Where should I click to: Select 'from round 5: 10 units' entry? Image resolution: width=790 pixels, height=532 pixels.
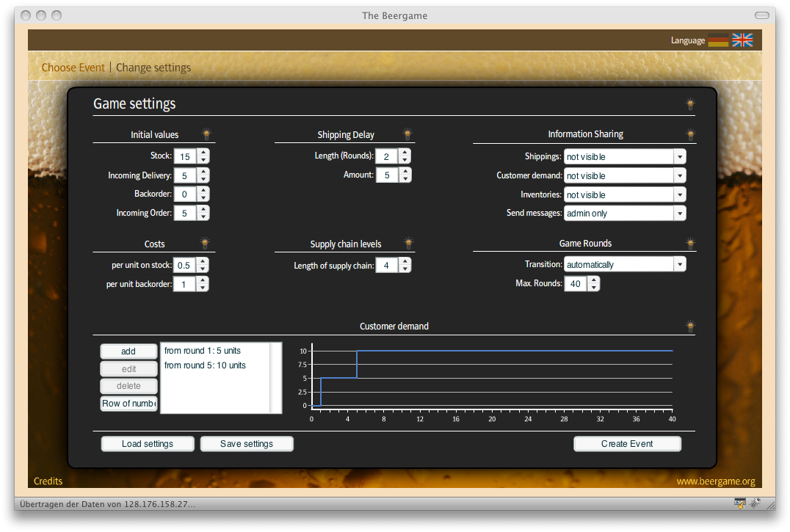(205, 365)
